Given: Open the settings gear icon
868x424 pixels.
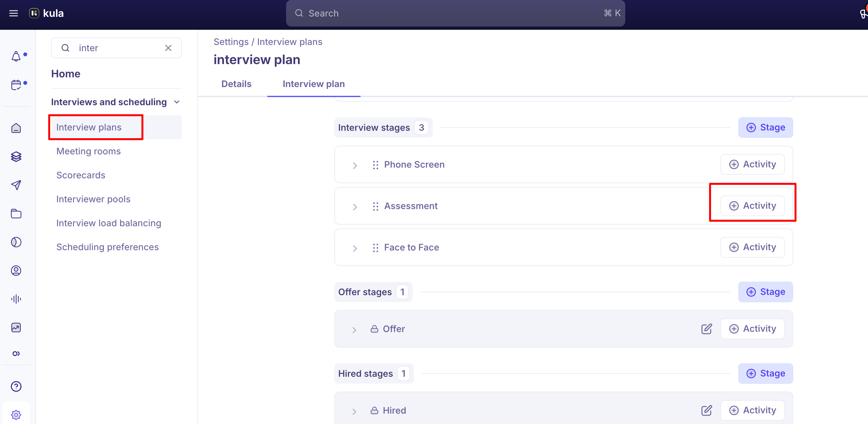Looking at the screenshot, I should pyautogui.click(x=16, y=415).
